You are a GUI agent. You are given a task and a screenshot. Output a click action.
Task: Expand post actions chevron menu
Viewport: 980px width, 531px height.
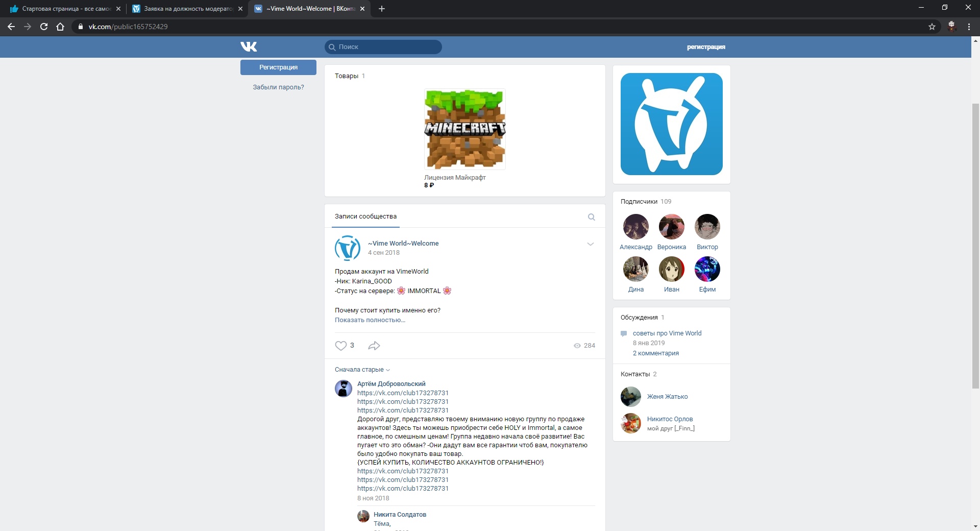pyautogui.click(x=591, y=244)
